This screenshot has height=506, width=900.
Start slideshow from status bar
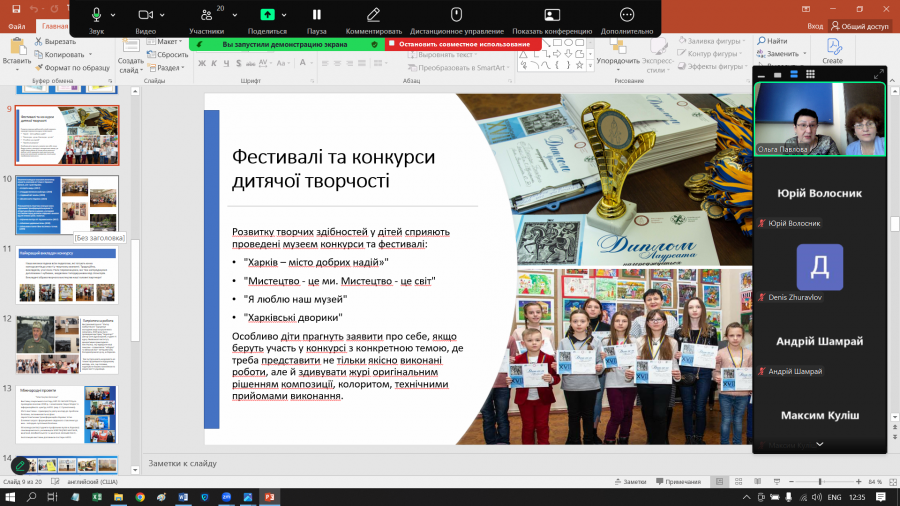coord(777,482)
